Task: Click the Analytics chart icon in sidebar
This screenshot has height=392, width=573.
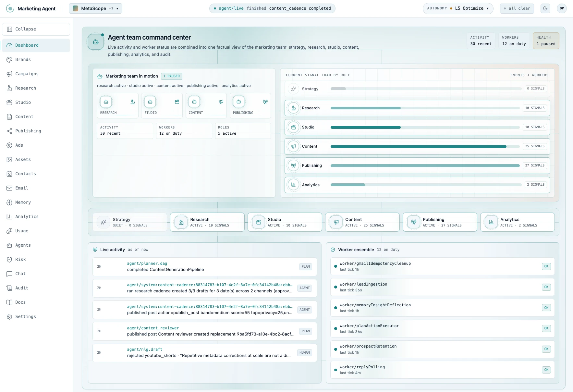Action: [x=9, y=217]
